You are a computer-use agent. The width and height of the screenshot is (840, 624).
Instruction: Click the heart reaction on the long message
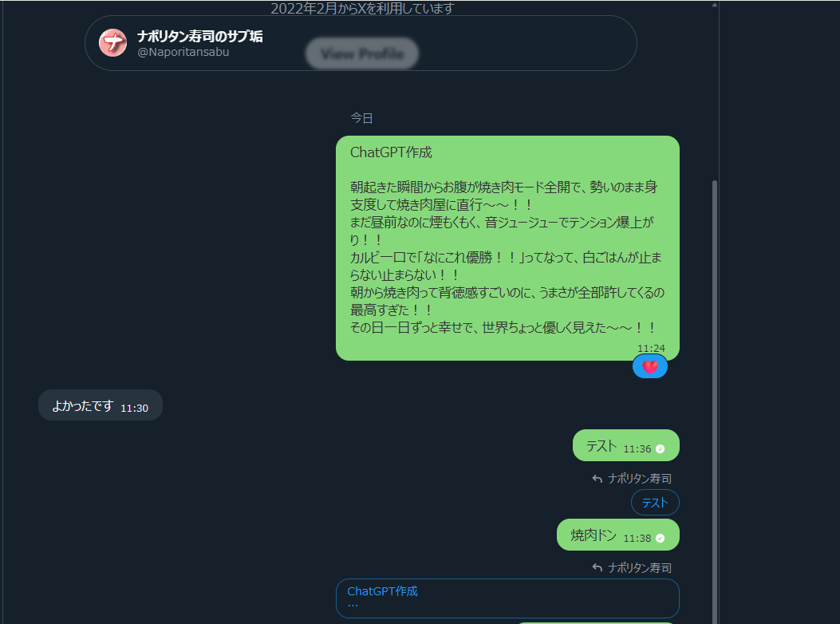[650, 367]
